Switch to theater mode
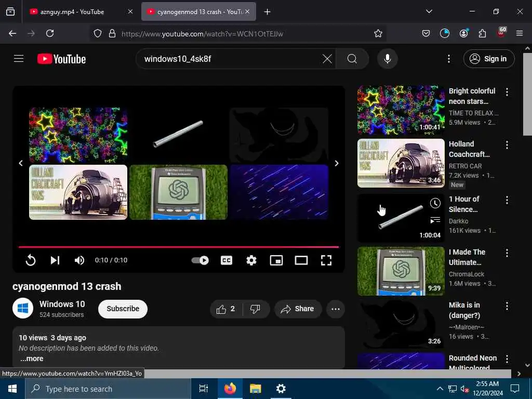Viewport: 532px width, 399px height. click(301, 260)
